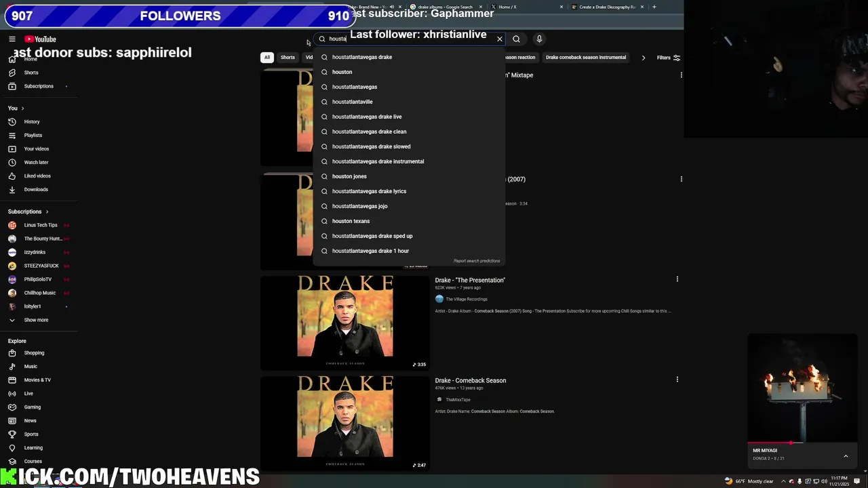The width and height of the screenshot is (868, 488).
Task: Switch to Create a Drake Discography tab
Action: (x=607, y=7)
